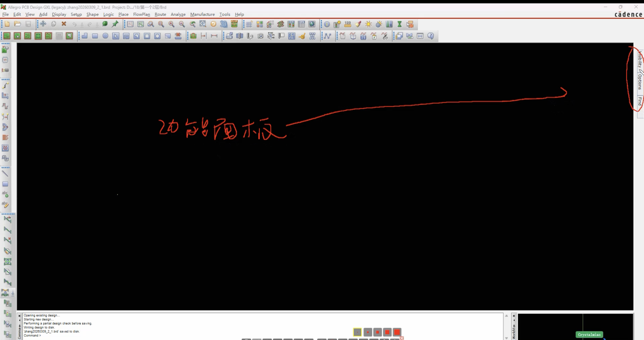The height and width of the screenshot is (340, 644).
Task: Click the console scrollbar down arrow
Action: click(x=506, y=338)
